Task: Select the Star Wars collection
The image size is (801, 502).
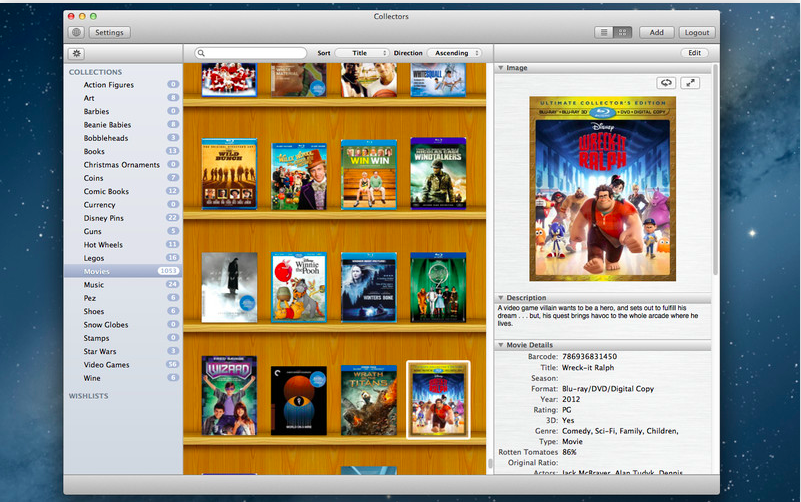Action: tap(123, 351)
